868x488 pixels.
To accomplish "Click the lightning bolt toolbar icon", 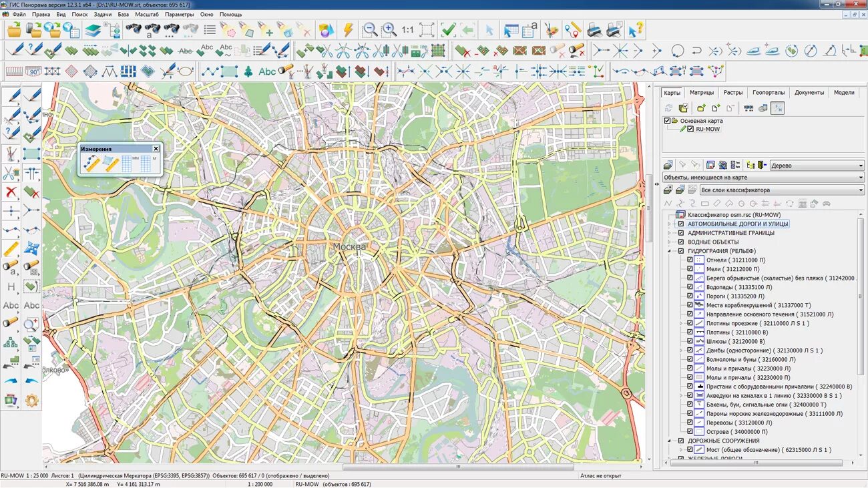I will point(347,29).
